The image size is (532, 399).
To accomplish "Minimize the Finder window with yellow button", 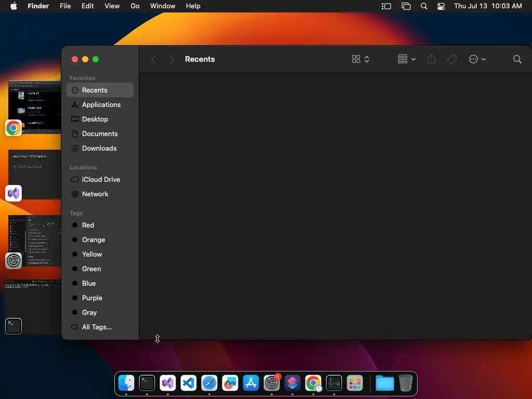I will click(86, 59).
